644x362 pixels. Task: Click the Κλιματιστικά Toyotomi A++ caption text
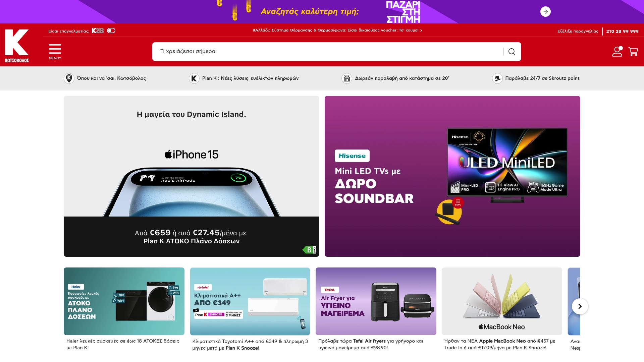click(250, 345)
